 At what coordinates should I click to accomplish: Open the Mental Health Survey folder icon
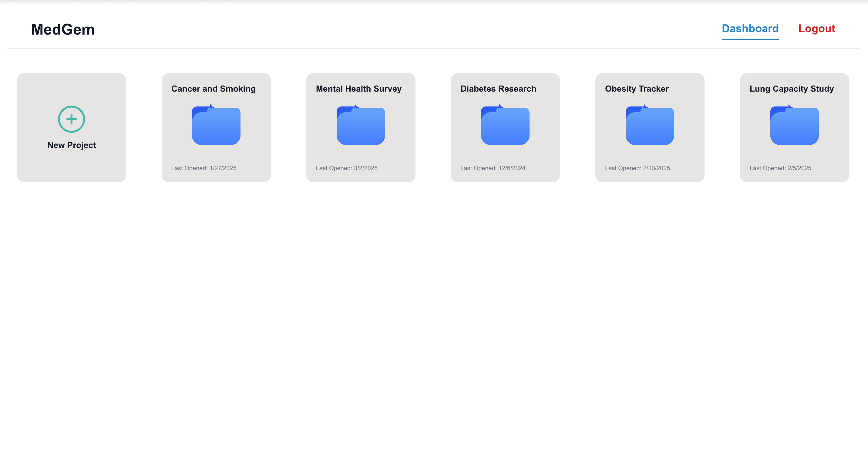click(361, 125)
